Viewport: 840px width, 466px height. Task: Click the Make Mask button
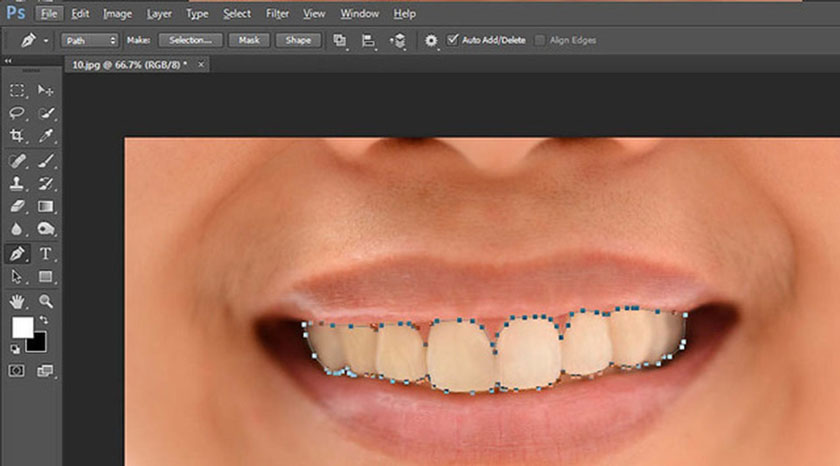pyautogui.click(x=249, y=40)
